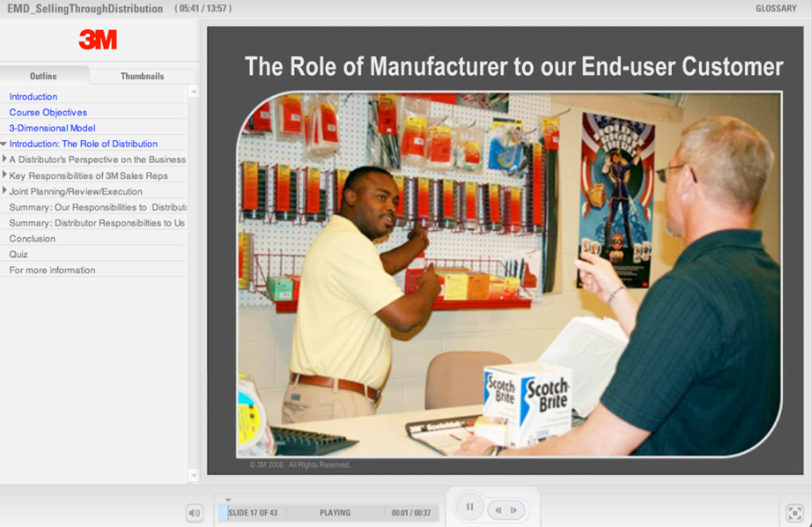The image size is (812, 527).
Task: Click the EMD_SellingThroughDistribution course title
Action: pyautogui.click(x=85, y=9)
